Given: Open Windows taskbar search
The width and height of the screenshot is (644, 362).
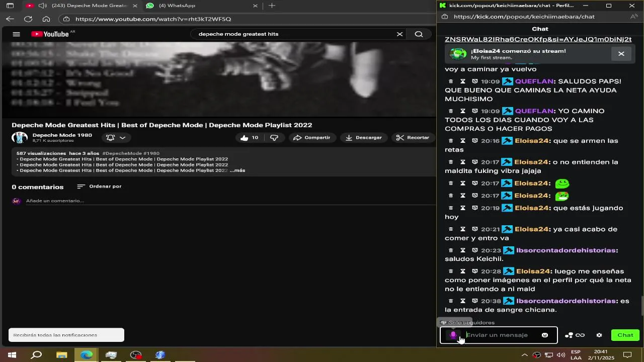Looking at the screenshot, I should click(x=36, y=355).
